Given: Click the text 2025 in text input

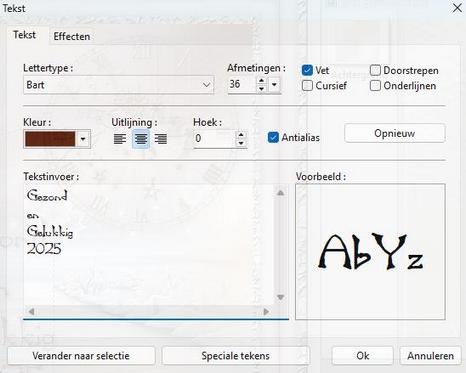Looking at the screenshot, I should tap(44, 249).
